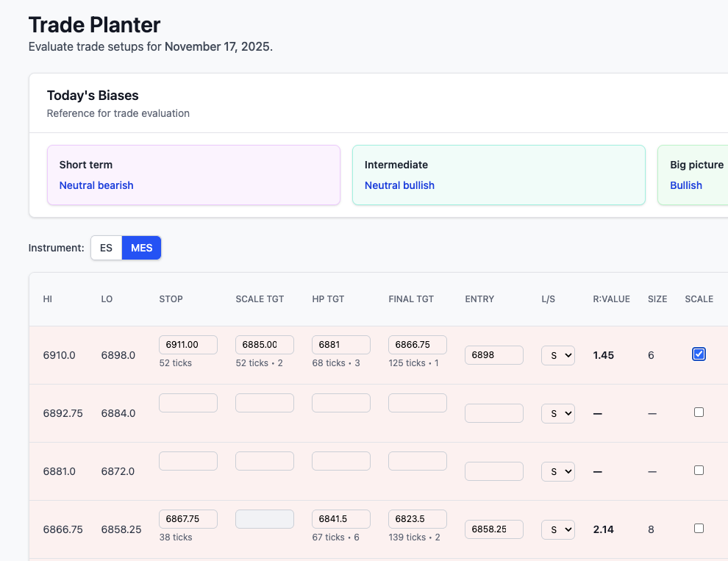Click the Short term bias card
The image size is (728, 561).
(193, 175)
